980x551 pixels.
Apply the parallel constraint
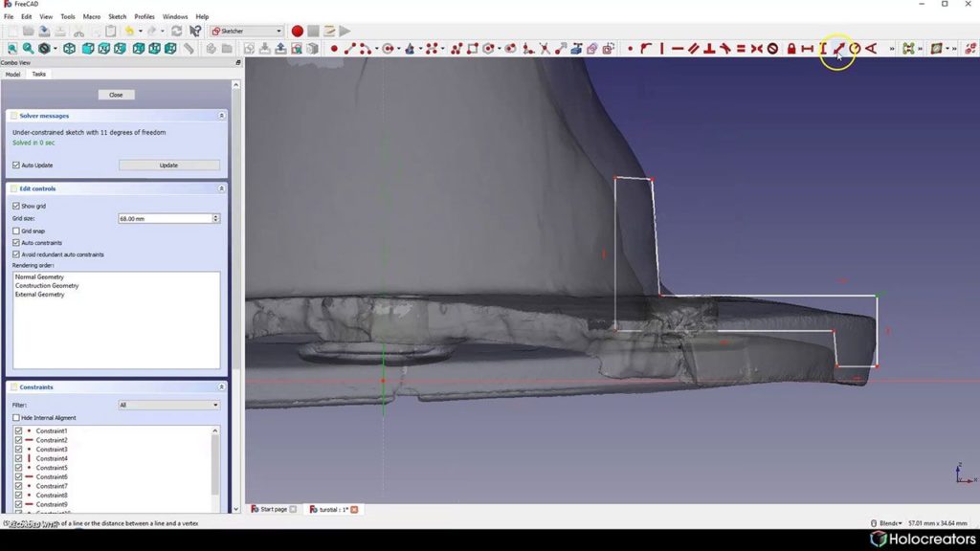click(693, 49)
